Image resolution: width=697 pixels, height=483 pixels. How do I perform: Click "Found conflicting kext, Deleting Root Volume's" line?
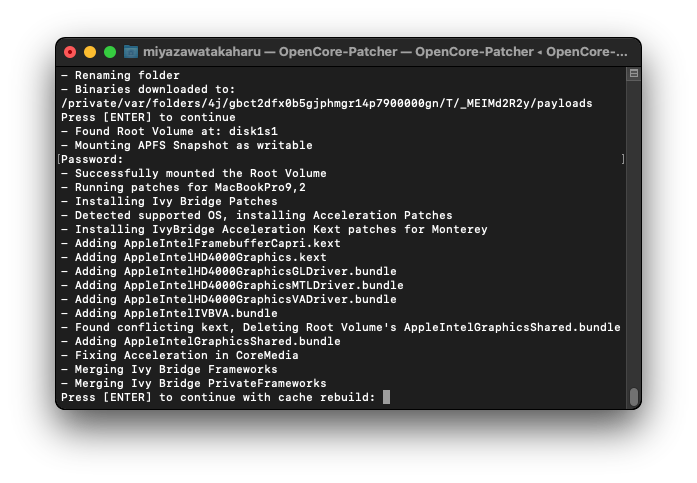(341, 327)
